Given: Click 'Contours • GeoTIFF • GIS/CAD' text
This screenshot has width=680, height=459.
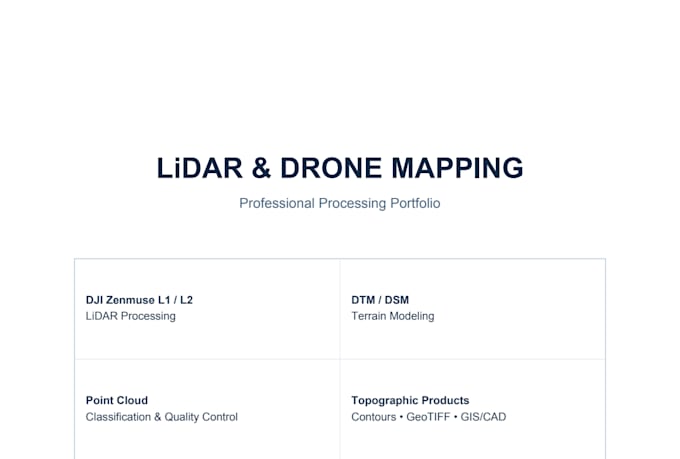Looking at the screenshot, I should click(x=428, y=417).
